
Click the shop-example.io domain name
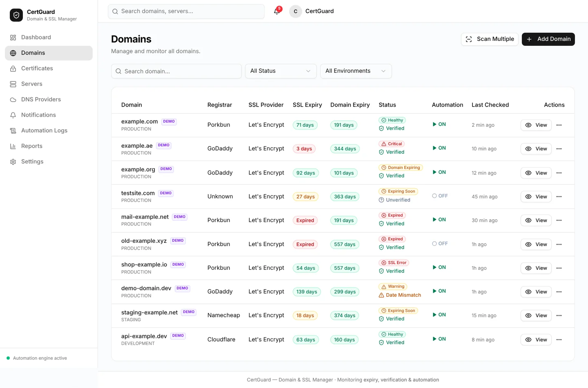(144, 265)
